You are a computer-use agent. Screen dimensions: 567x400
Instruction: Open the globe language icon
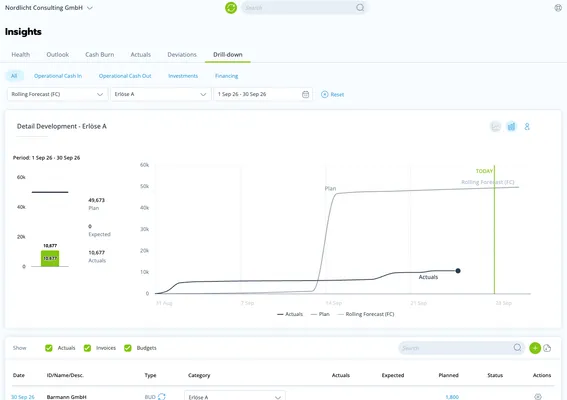[558, 8]
